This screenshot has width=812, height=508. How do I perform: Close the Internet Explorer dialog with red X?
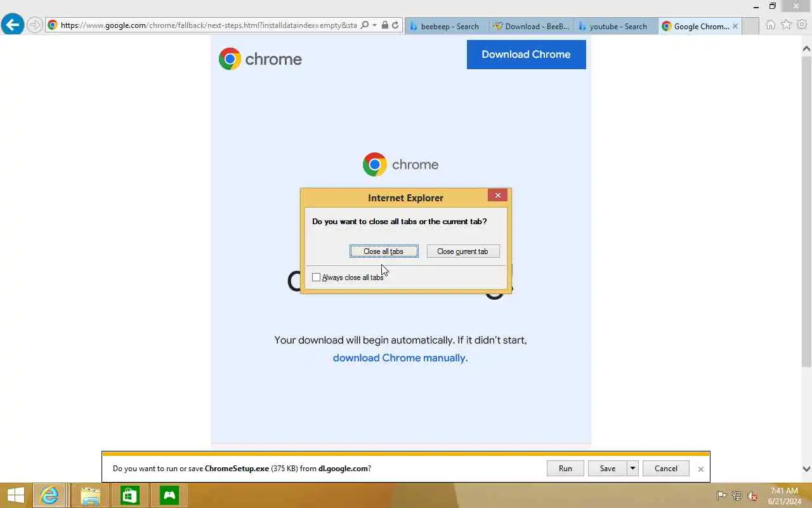click(497, 196)
